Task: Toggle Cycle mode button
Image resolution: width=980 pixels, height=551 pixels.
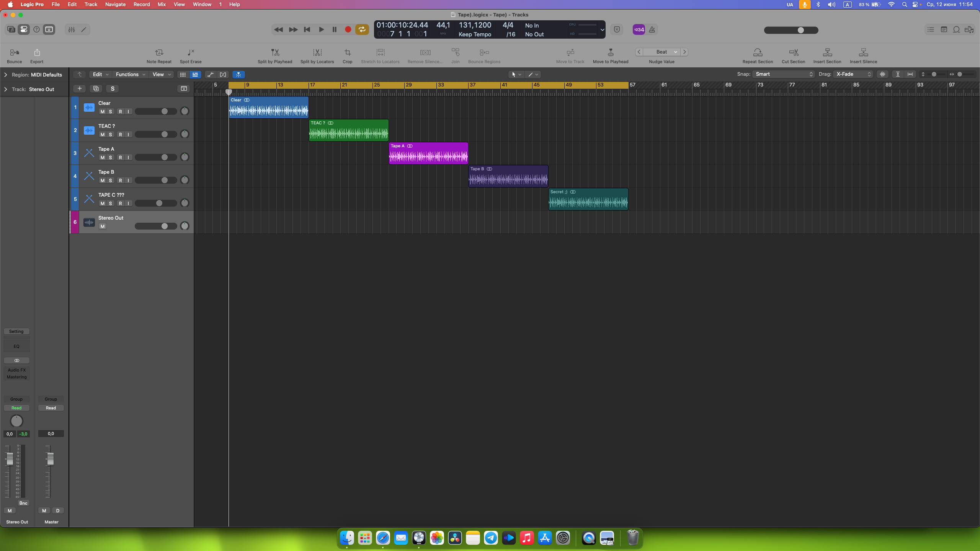Action: pos(362,29)
